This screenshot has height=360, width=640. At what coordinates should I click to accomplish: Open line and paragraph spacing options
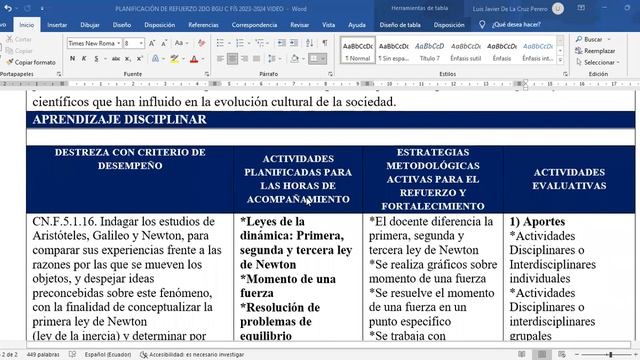(x=274, y=59)
